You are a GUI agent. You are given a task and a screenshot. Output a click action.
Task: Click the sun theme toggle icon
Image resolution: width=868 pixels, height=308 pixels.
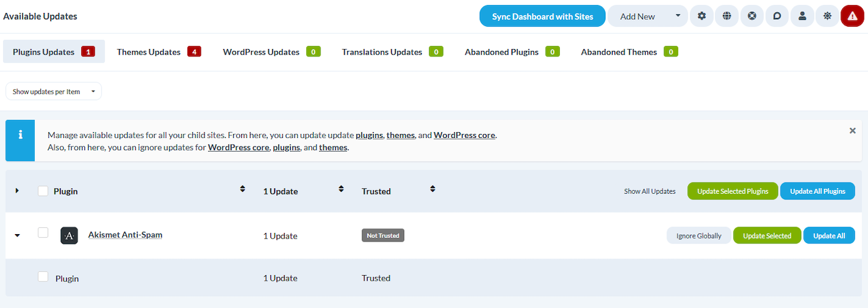(827, 16)
